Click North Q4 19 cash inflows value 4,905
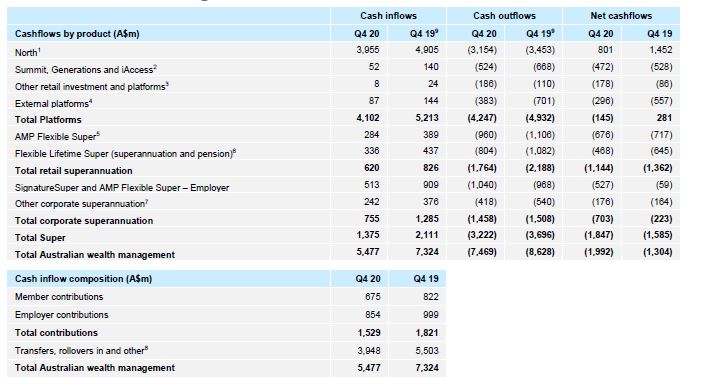Screen dimensions: 710x378 click(427, 50)
